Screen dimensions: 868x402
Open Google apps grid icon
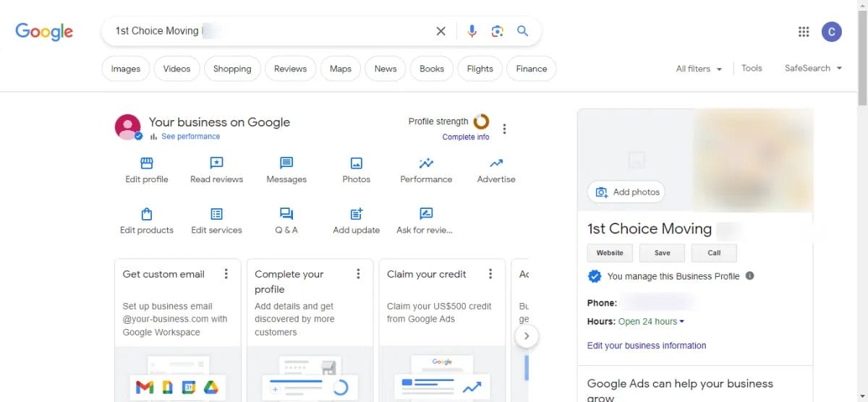pos(804,32)
